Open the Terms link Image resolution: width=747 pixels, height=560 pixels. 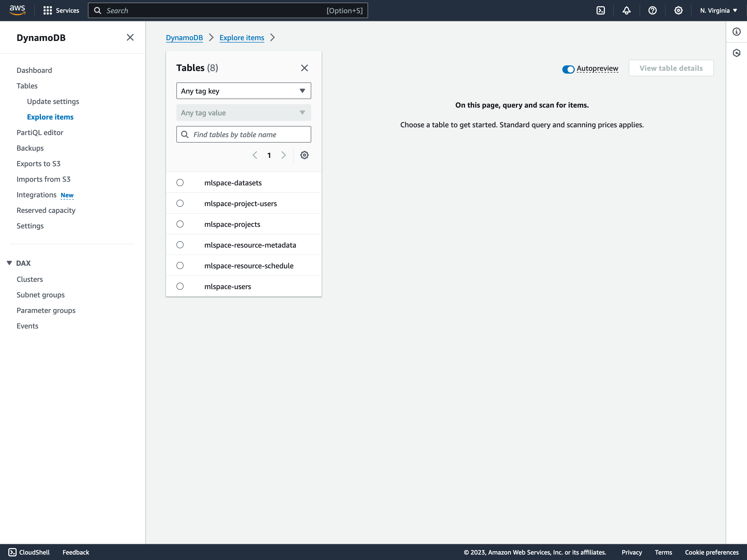click(x=663, y=552)
